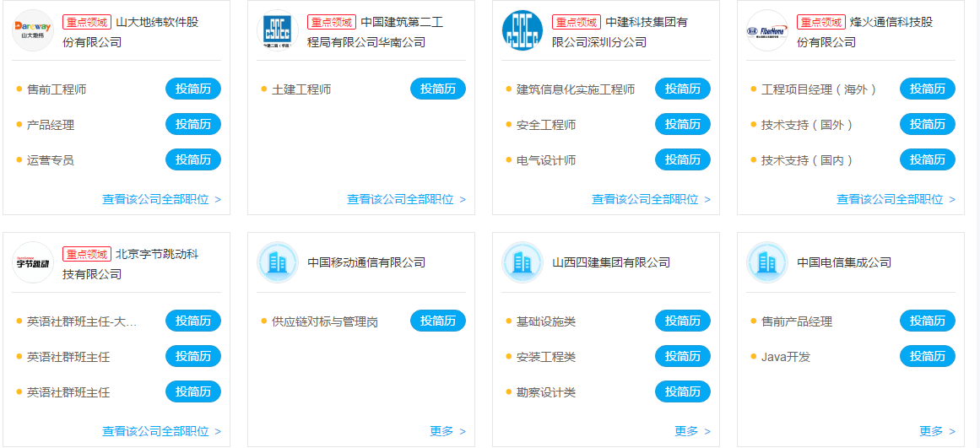Click 投简历 next to 土建工程师

tap(437, 89)
